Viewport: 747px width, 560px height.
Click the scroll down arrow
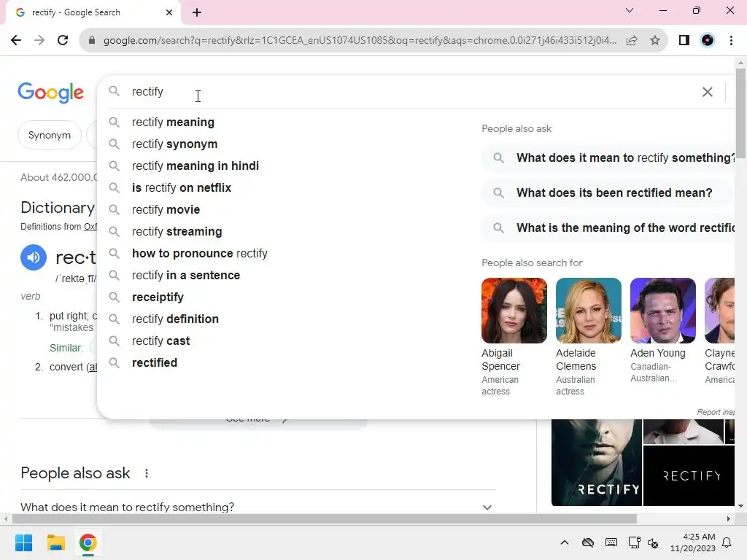coord(740,506)
